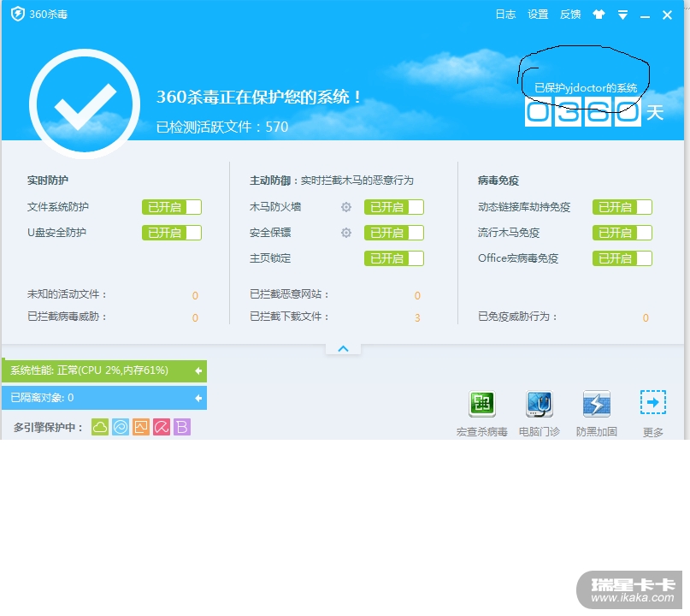Close the 360杀毒 window
This screenshot has width=690, height=616.
click(667, 15)
